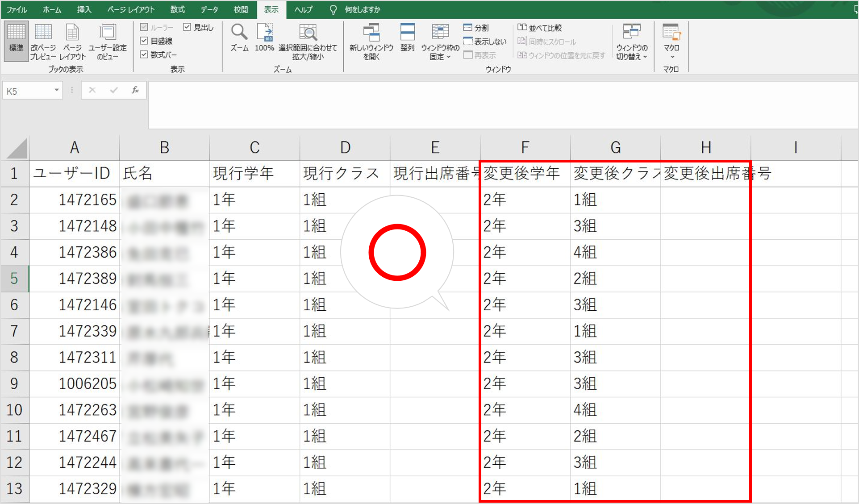Reset zoom with 100% icon
This screenshot has width=859, height=504.
click(x=264, y=33)
